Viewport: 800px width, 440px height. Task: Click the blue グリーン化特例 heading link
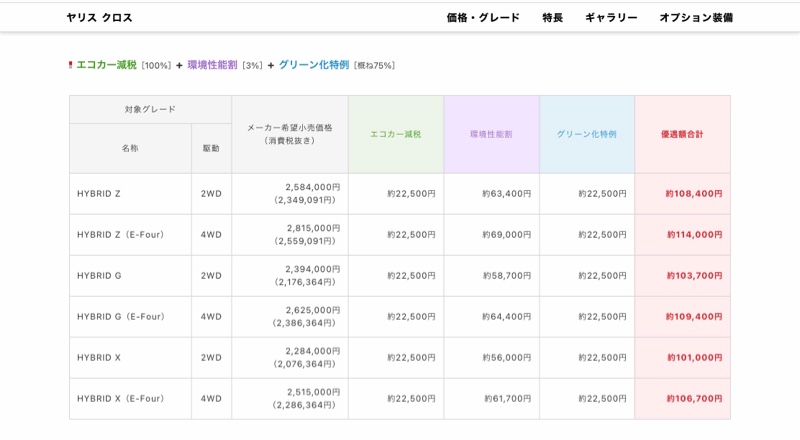(314, 65)
